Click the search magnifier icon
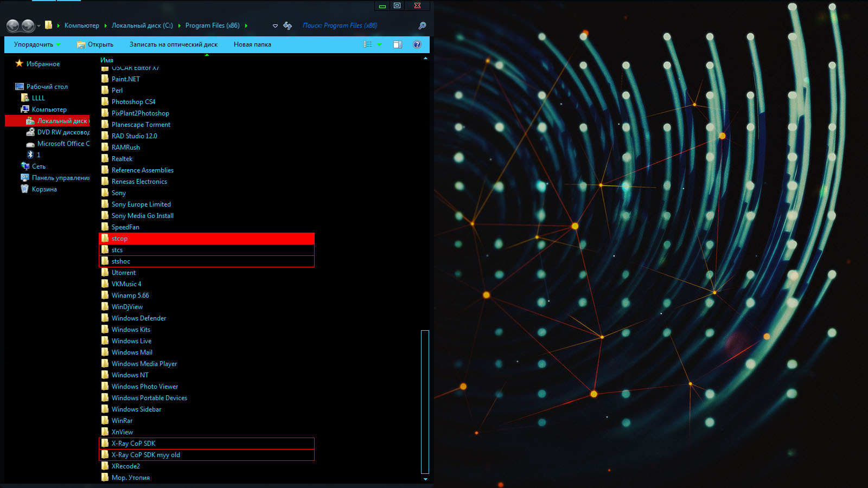The image size is (868, 488). (422, 25)
